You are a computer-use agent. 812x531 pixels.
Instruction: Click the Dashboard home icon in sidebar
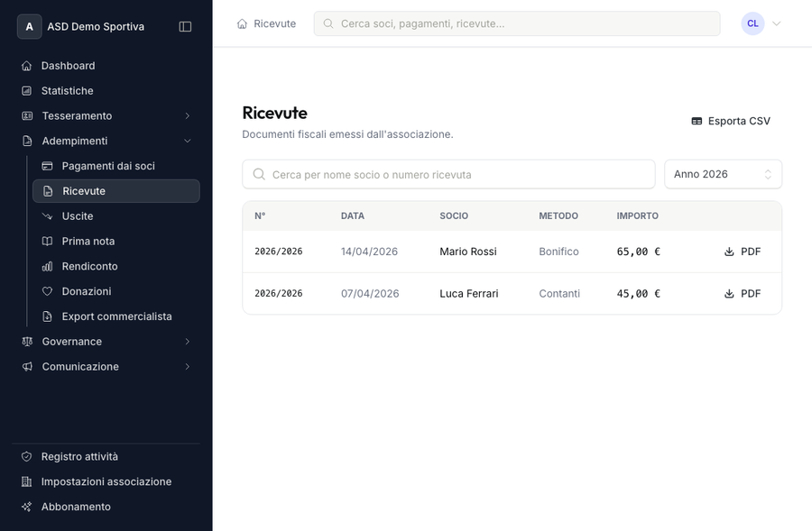point(27,66)
